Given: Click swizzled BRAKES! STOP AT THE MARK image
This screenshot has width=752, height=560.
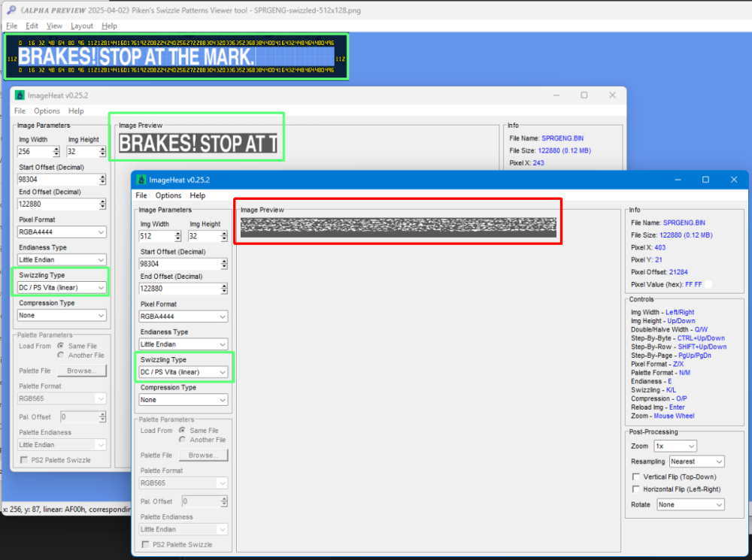Looking at the screenshot, I should (176, 56).
